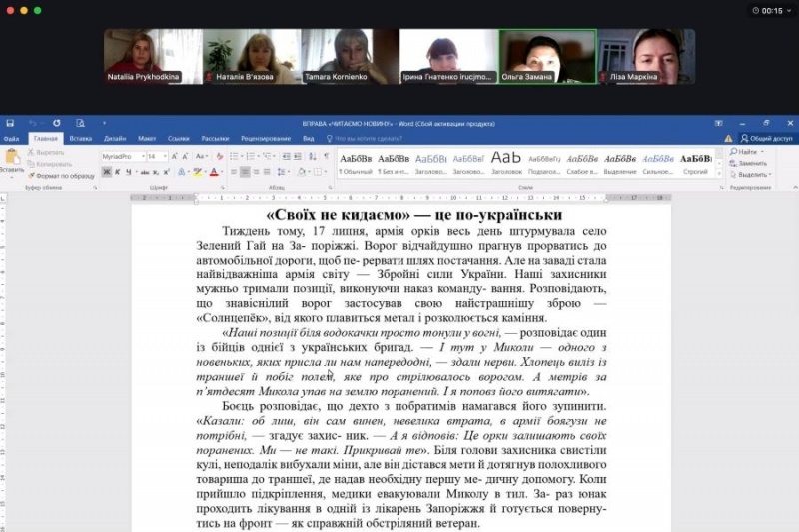Click the red font color swatch
Image resolution: width=799 pixels, height=532 pixels.
pos(214,172)
